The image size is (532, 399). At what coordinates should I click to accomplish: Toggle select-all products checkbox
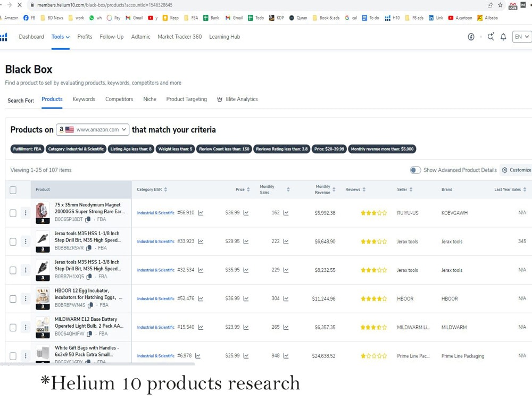[x=13, y=190]
